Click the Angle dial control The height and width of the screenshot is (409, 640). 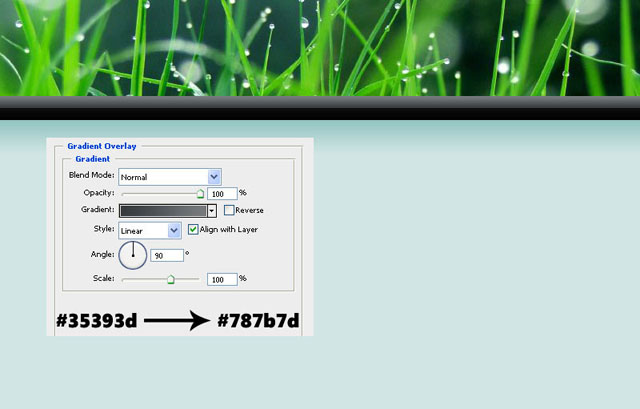(133, 255)
